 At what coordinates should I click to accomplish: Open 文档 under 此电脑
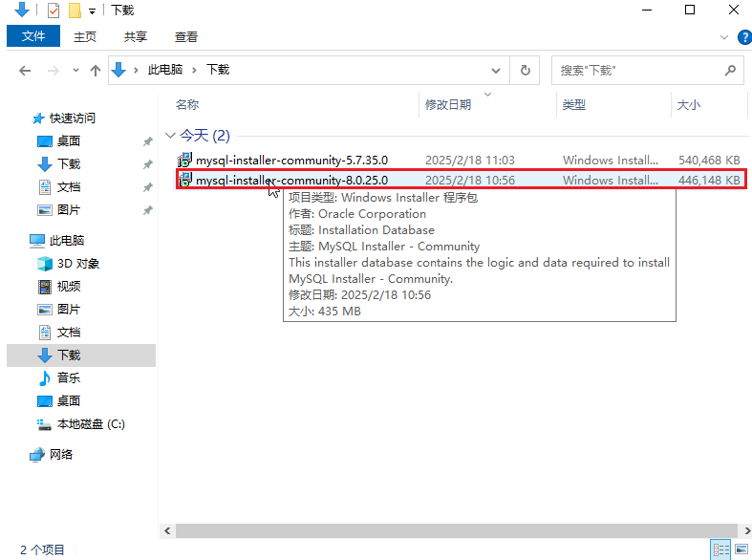(69, 333)
